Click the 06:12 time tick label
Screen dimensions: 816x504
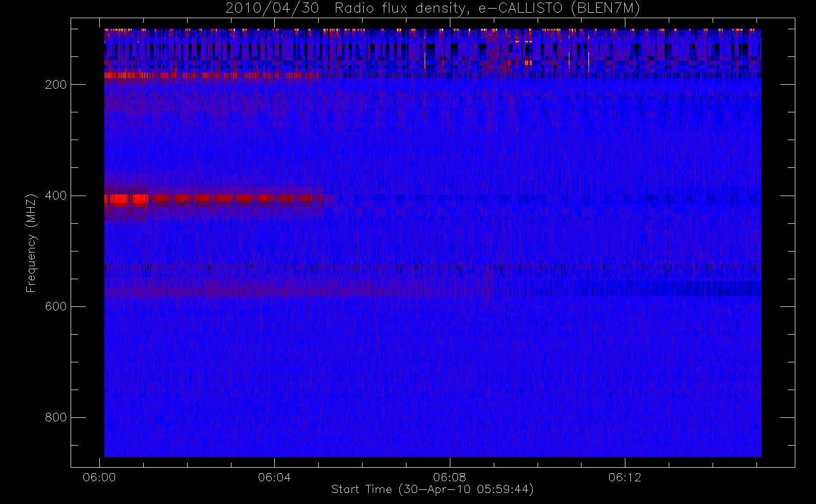(x=624, y=477)
